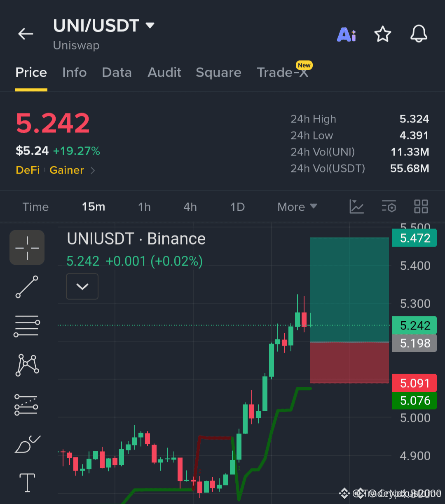445x504 pixels.
Task: Switch to the Info tab
Action: (x=75, y=73)
